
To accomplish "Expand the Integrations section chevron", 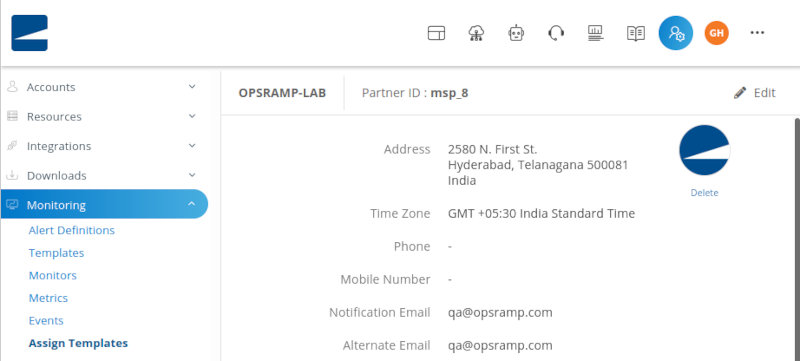I will pos(192,146).
